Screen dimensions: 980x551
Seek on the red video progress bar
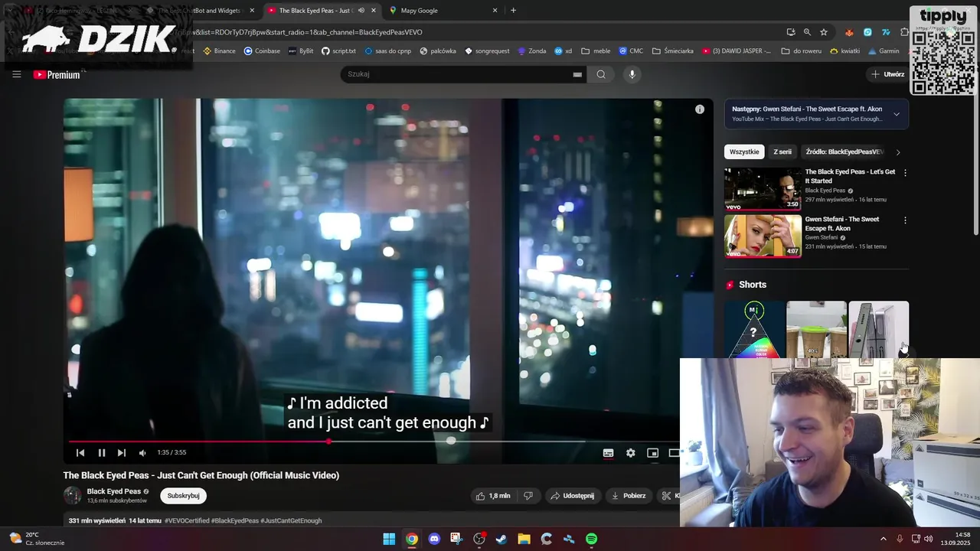tap(199, 442)
